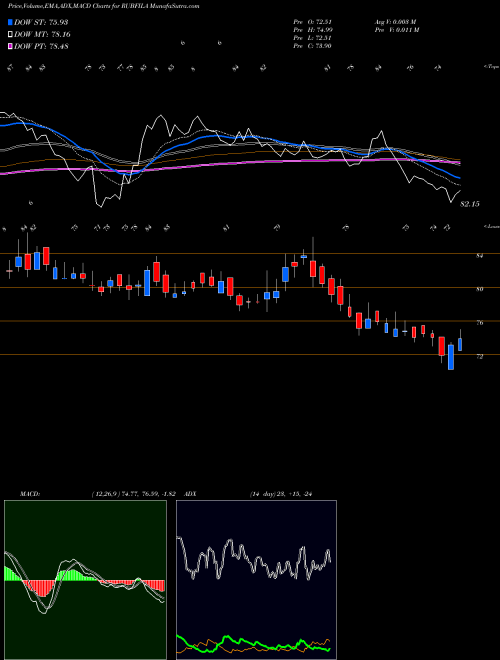
Task: Click the ADX (14 day) parameter values
Action: (280, 494)
